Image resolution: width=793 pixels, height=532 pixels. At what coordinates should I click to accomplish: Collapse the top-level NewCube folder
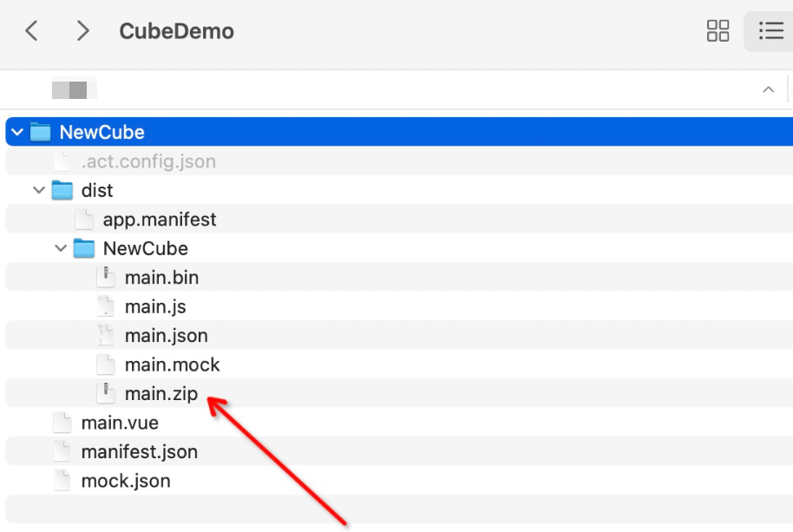(17, 133)
